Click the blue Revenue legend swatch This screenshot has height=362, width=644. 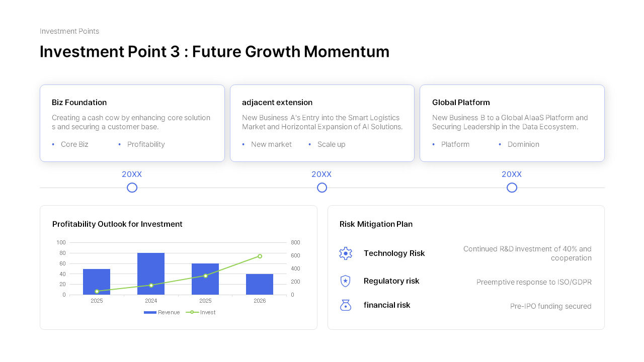(x=150, y=312)
